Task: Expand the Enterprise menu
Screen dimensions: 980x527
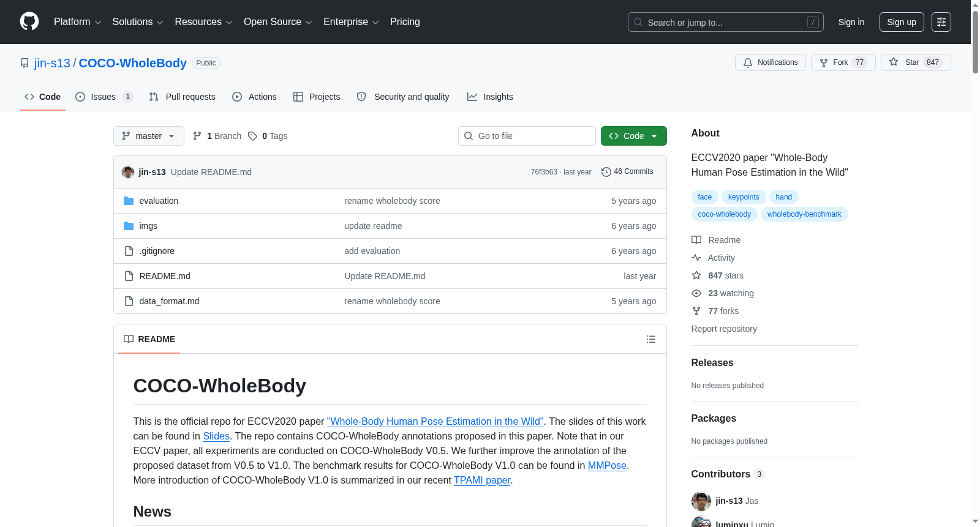Action: [x=351, y=22]
